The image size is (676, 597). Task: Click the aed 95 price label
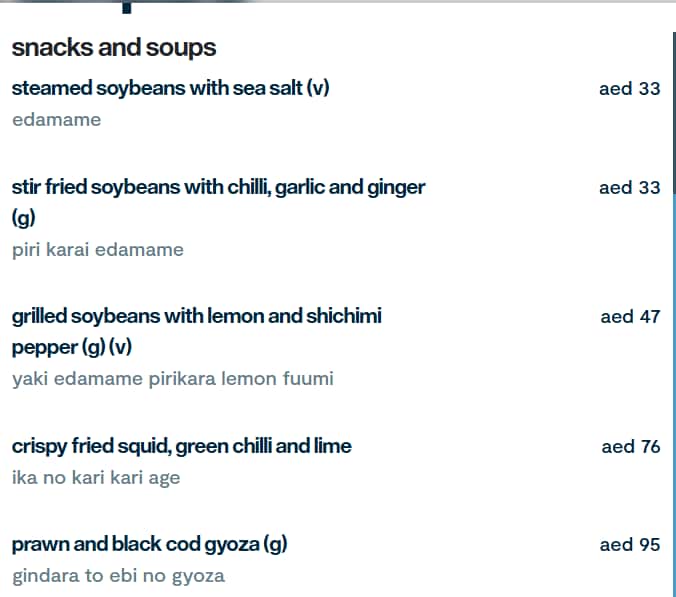(629, 545)
